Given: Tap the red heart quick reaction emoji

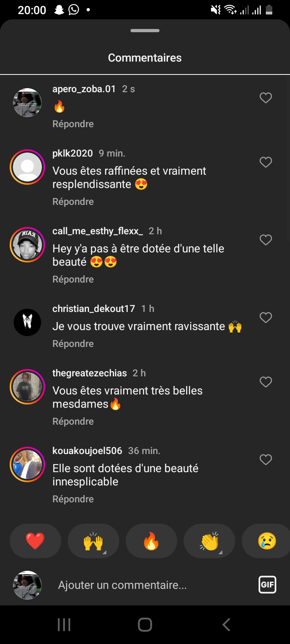Looking at the screenshot, I should (x=35, y=541).
